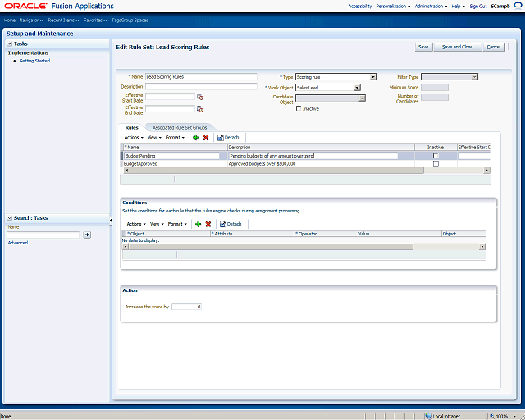The height and width of the screenshot is (420, 525).
Task: Click the Search Tasks Name input field
Action: point(43,235)
